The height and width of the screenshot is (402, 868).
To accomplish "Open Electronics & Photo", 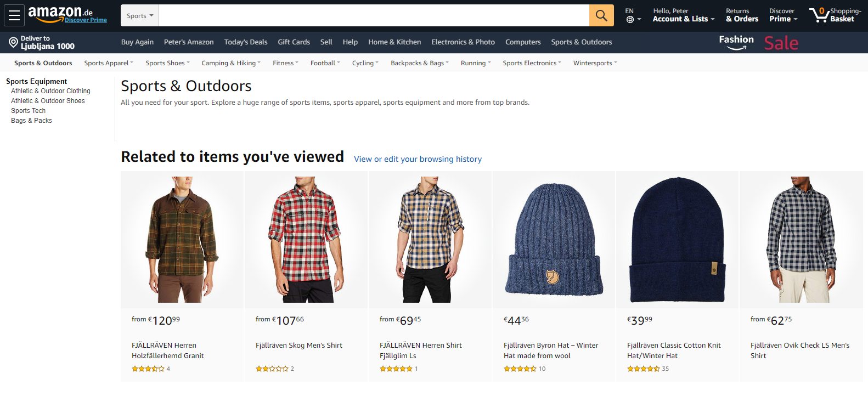I will click(463, 42).
